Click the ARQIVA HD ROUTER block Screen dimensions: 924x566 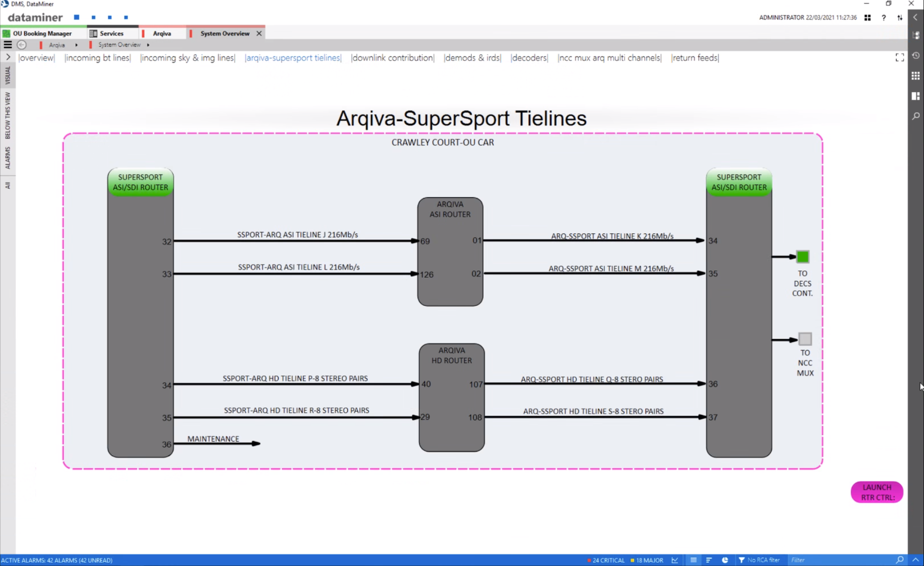(x=452, y=397)
